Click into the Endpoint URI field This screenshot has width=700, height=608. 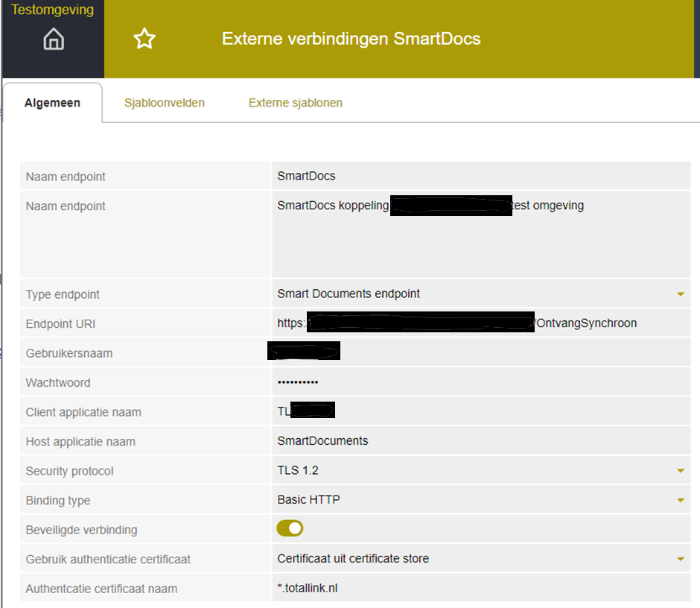pyautogui.click(x=481, y=323)
